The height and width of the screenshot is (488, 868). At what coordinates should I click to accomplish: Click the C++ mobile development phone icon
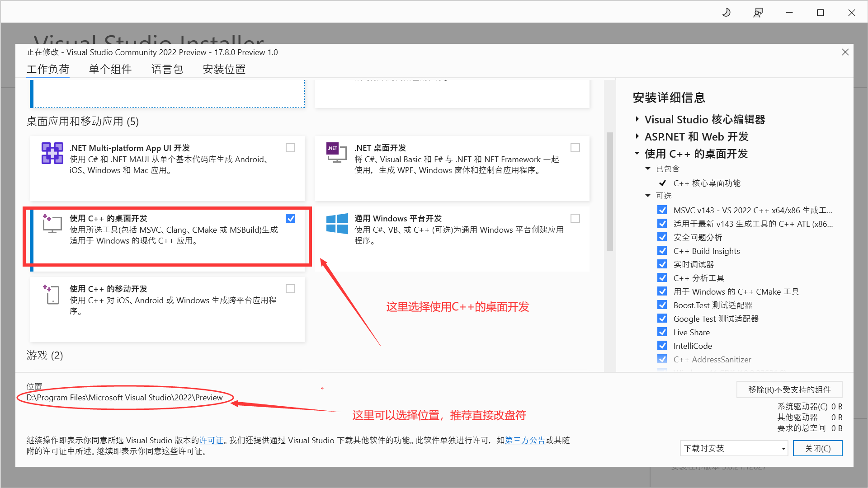tap(52, 294)
